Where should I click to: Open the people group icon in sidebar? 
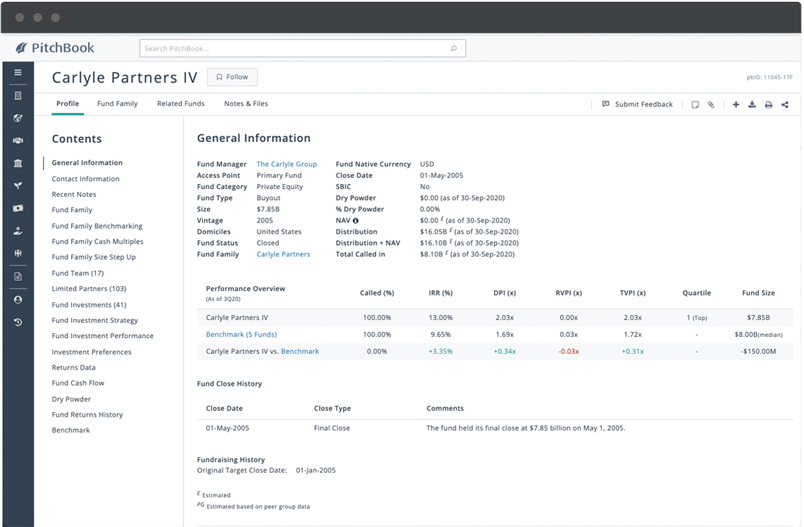click(18, 253)
